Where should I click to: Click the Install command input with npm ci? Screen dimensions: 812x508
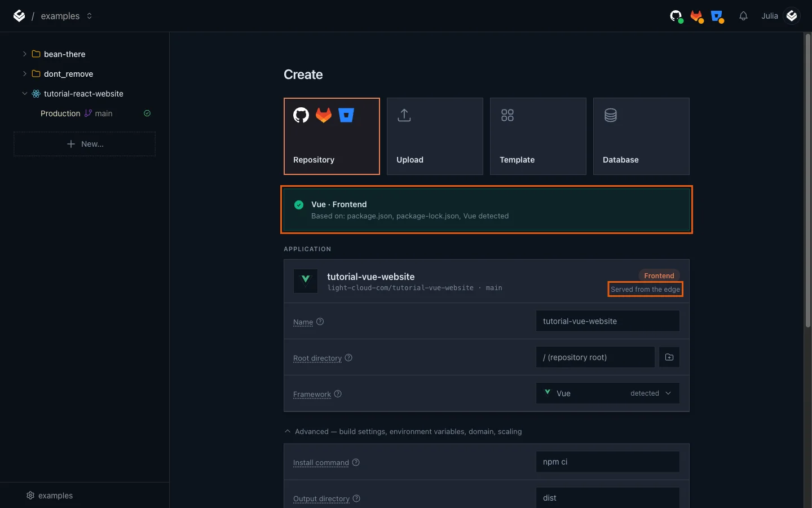607,462
